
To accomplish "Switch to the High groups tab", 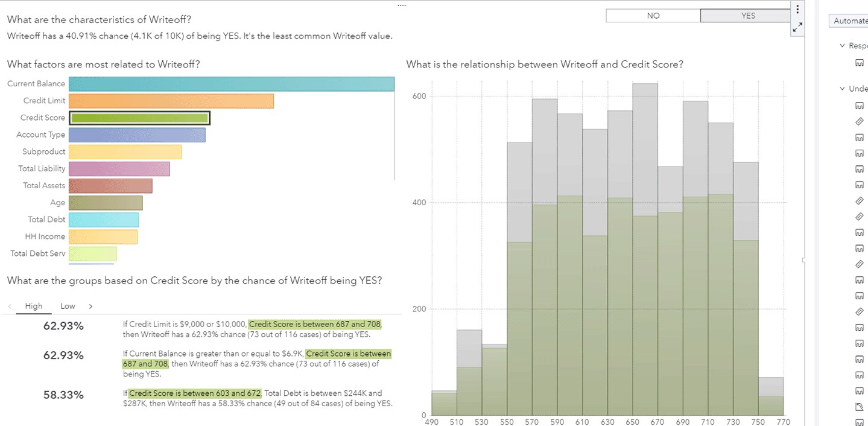I will point(34,307).
